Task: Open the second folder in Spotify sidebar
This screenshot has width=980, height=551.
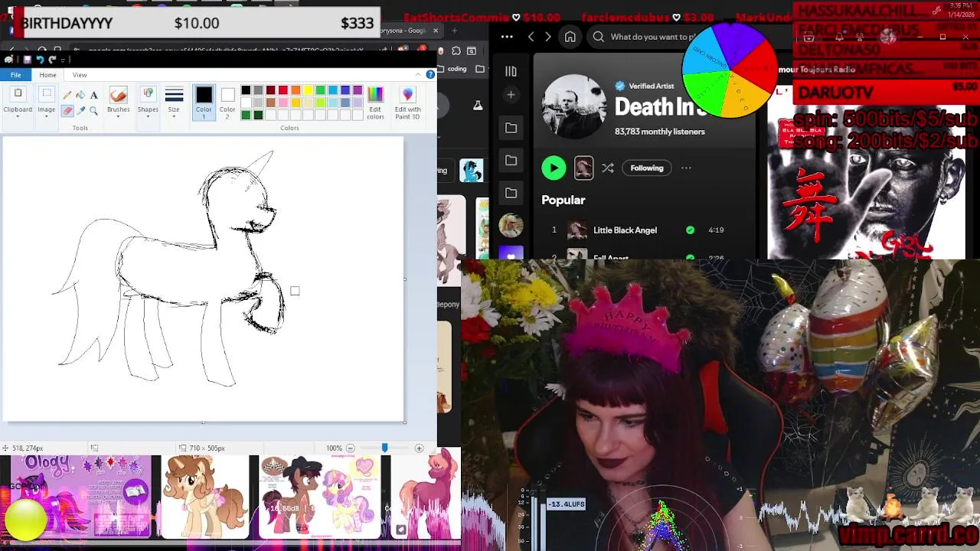Action: click(x=511, y=160)
